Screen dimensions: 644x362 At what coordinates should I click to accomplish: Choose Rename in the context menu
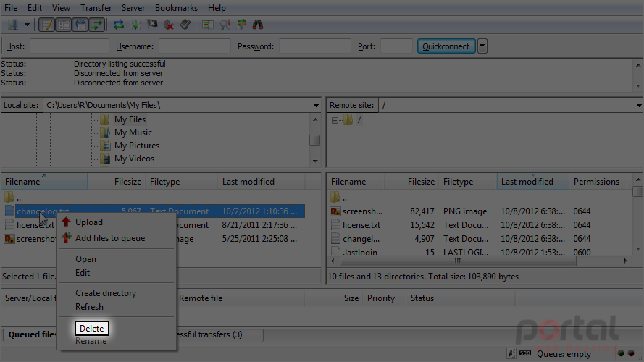[91, 341]
